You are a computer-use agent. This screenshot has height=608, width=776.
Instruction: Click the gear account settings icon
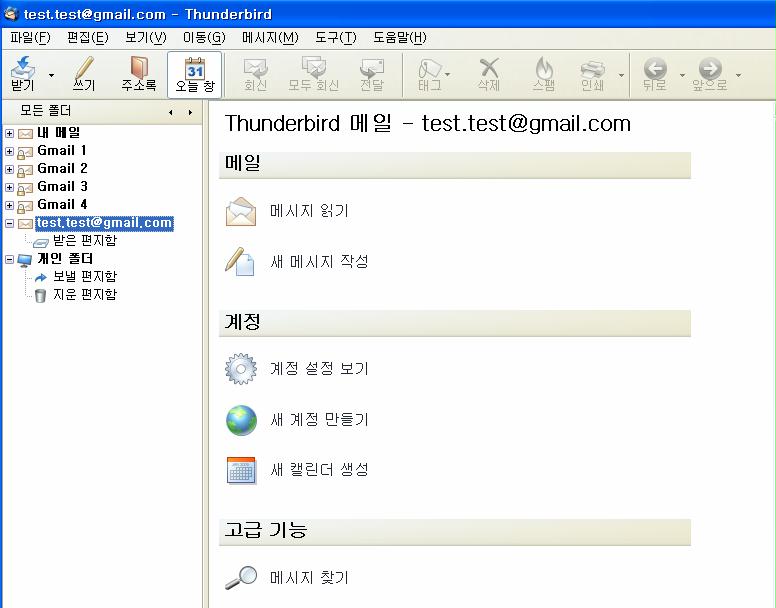tap(241, 369)
